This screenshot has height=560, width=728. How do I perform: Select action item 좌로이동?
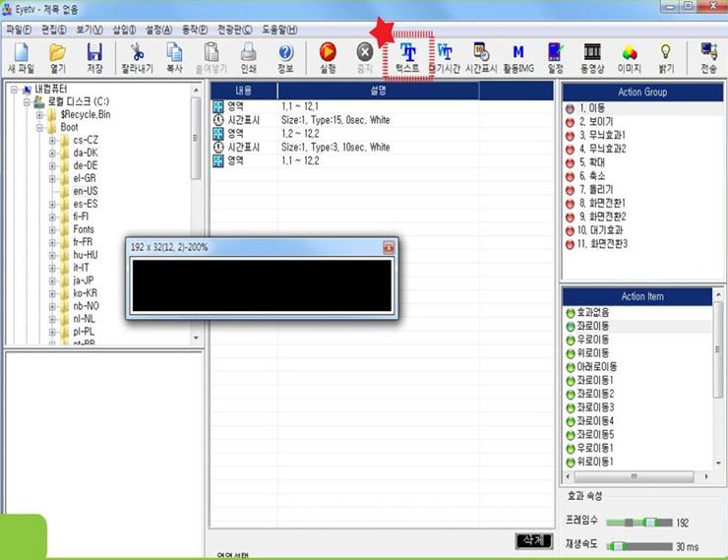pyautogui.click(x=637, y=326)
